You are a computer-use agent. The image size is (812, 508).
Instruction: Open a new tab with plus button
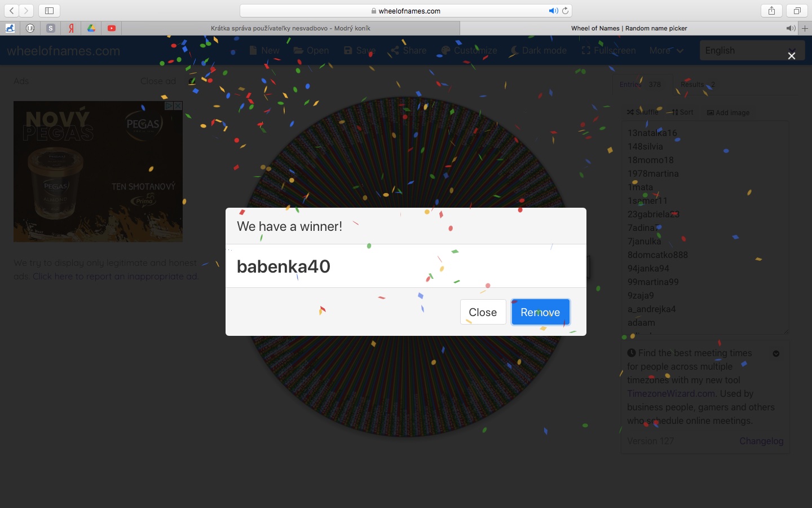[x=805, y=28]
